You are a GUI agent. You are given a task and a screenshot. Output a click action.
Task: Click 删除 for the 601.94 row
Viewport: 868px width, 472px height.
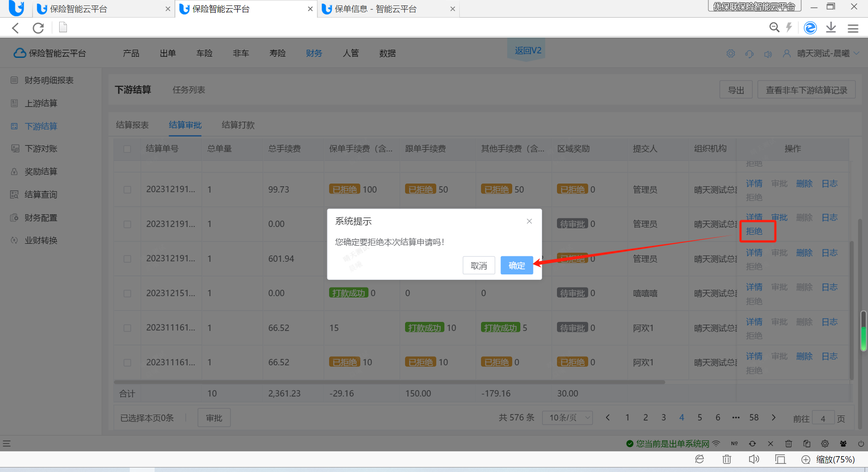[x=804, y=252]
